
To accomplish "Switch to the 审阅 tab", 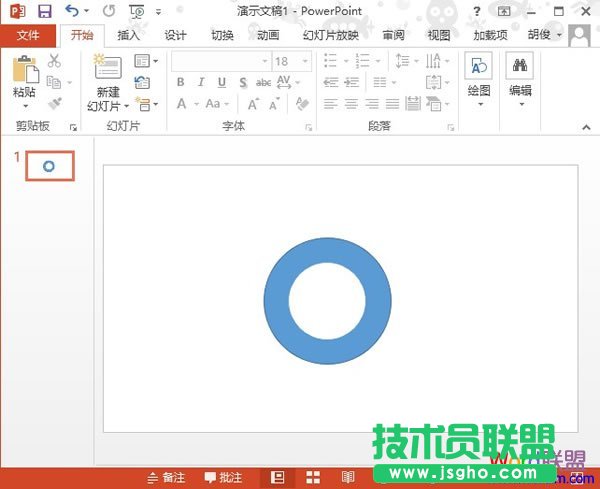I will tap(393, 36).
